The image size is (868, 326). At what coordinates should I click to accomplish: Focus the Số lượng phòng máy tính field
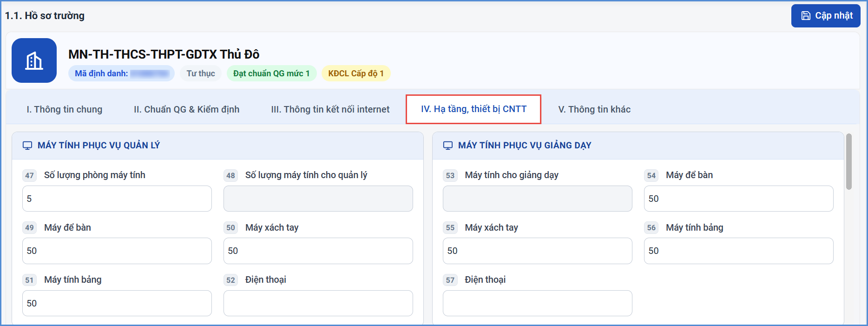point(117,199)
